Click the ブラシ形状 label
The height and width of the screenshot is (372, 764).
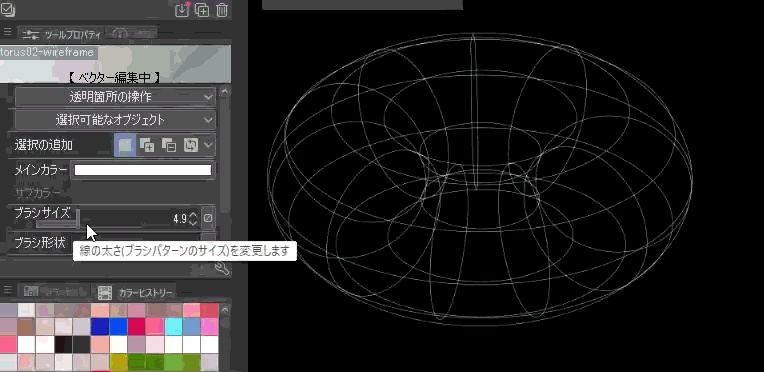pyautogui.click(x=40, y=242)
